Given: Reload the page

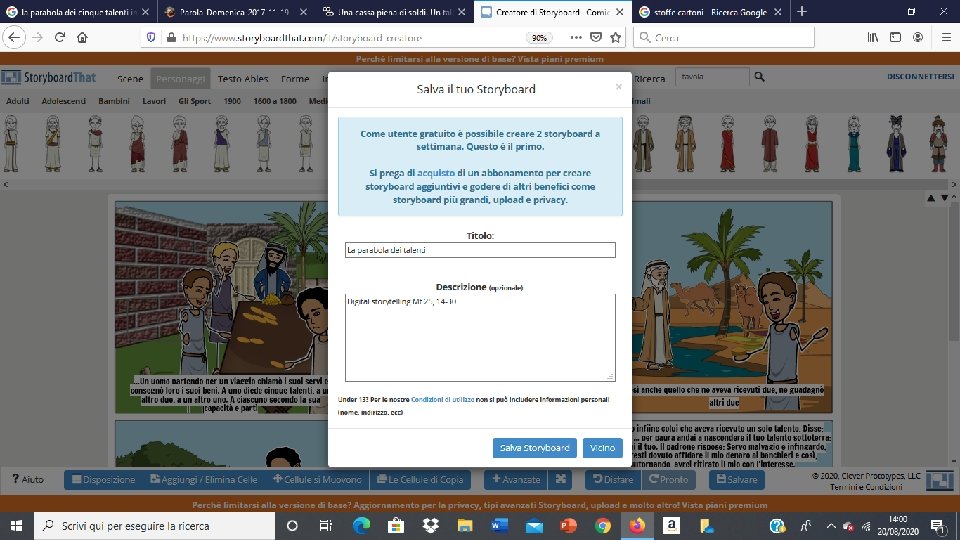Looking at the screenshot, I should point(59,37).
